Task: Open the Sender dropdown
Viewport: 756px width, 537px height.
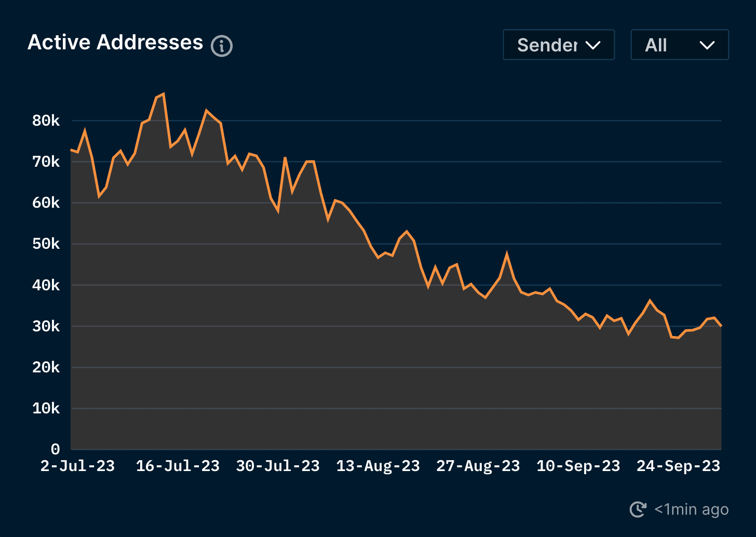Action: point(559,45)
